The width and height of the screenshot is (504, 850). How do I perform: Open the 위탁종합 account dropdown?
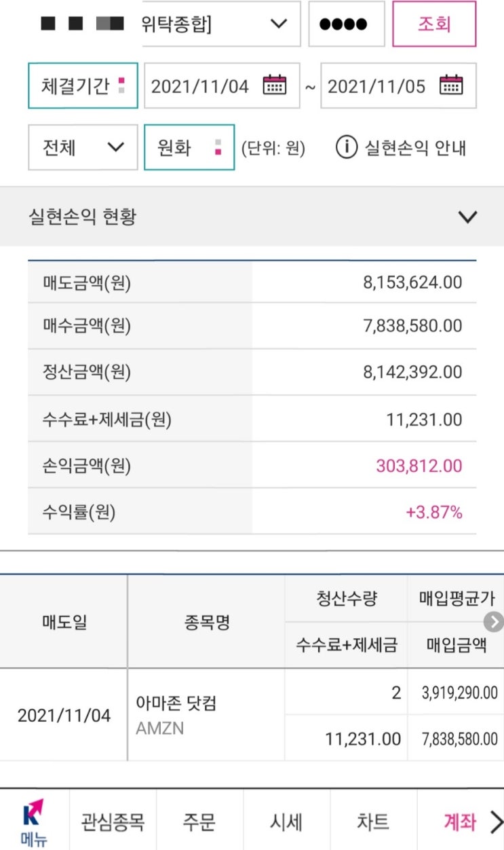click(221, 24)
